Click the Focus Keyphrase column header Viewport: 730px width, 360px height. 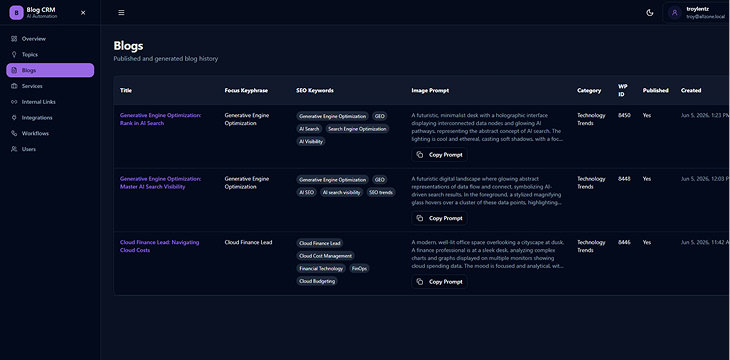point(246,90)
